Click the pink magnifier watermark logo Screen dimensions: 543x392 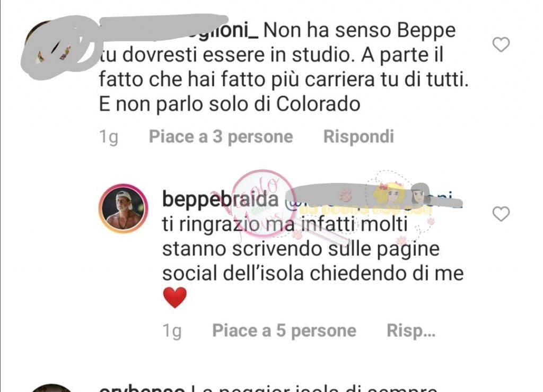[x=263, y=204]
